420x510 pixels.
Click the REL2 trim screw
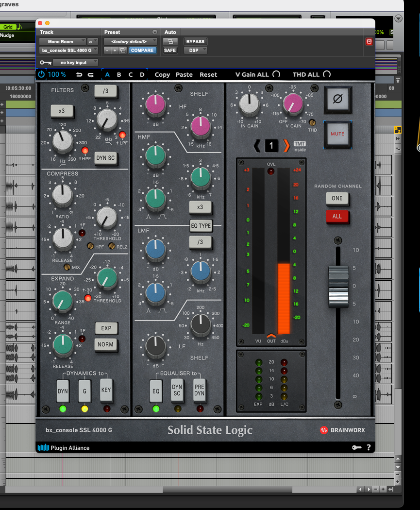(x=112, y=246)
